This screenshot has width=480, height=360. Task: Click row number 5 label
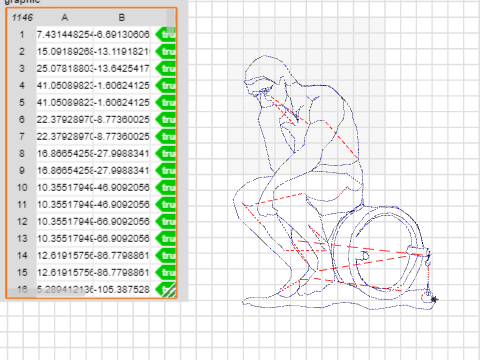[x=22, y=102]
